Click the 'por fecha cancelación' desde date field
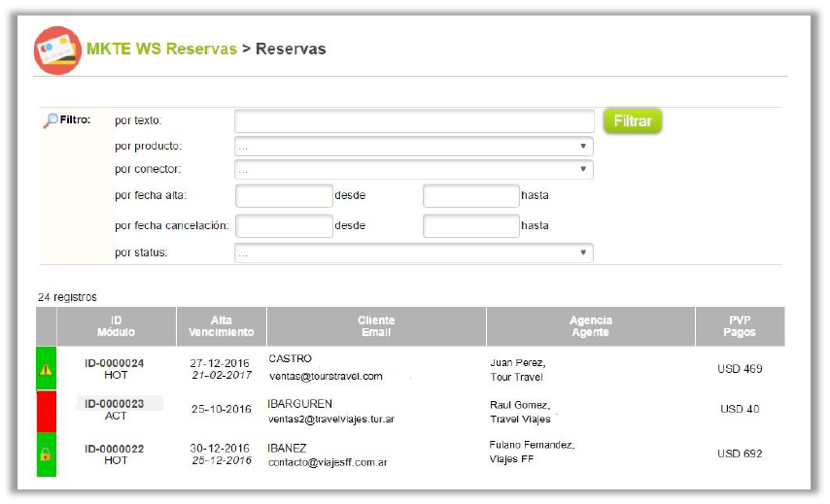This screenshot has height=504, width=830. (x=284, y=226)
